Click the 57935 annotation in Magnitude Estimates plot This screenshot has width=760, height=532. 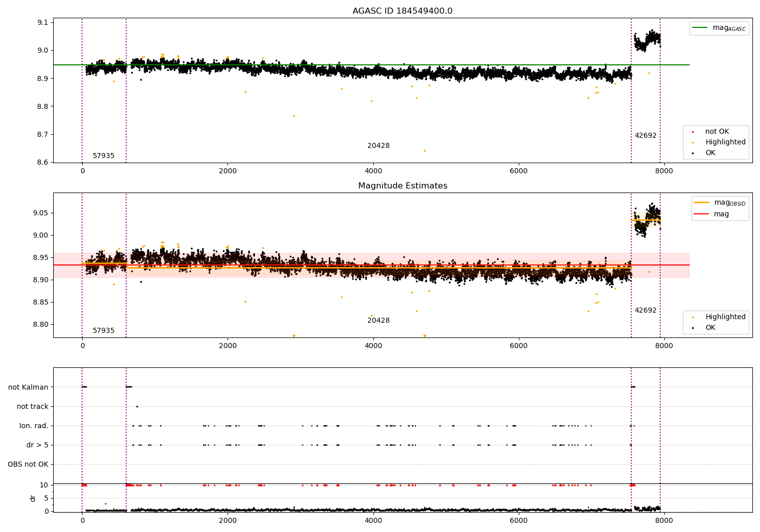(x=103, y=331)
